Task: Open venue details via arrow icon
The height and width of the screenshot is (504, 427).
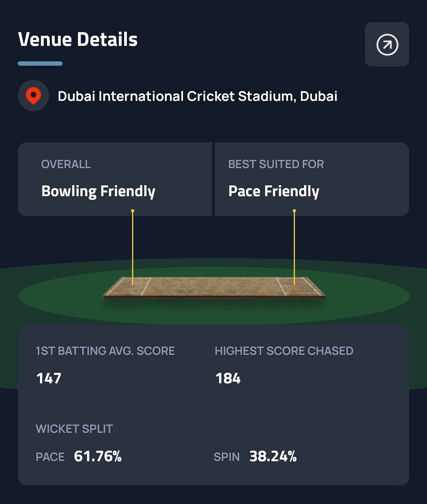Action: [x=387, y=44]
